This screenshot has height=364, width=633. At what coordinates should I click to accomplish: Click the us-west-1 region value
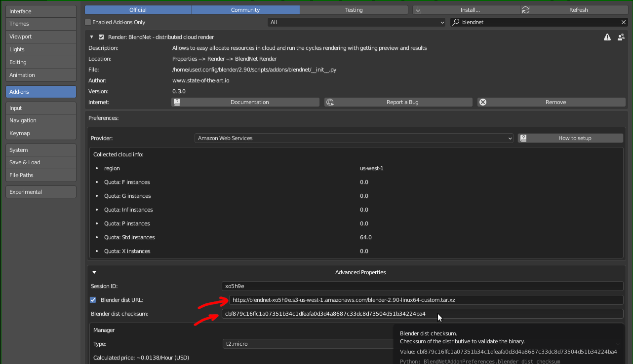coord(372,168)
